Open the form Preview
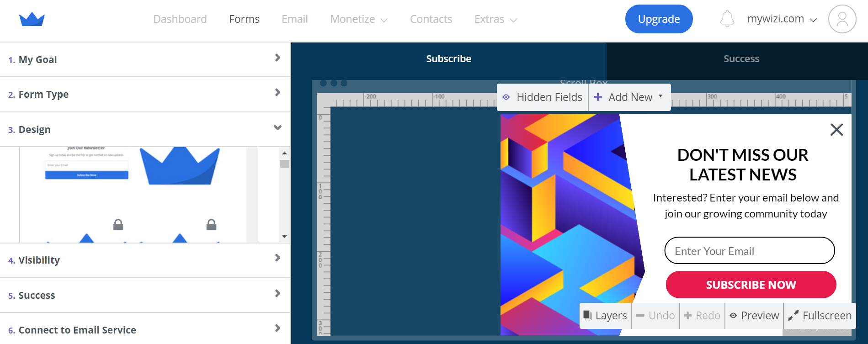The width and height of the screenshot is (868, 344). pos(754,316)
